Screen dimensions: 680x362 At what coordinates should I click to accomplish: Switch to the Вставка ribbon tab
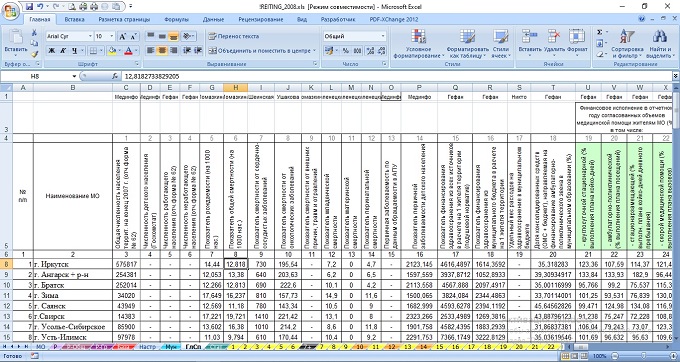pos(75,20)
